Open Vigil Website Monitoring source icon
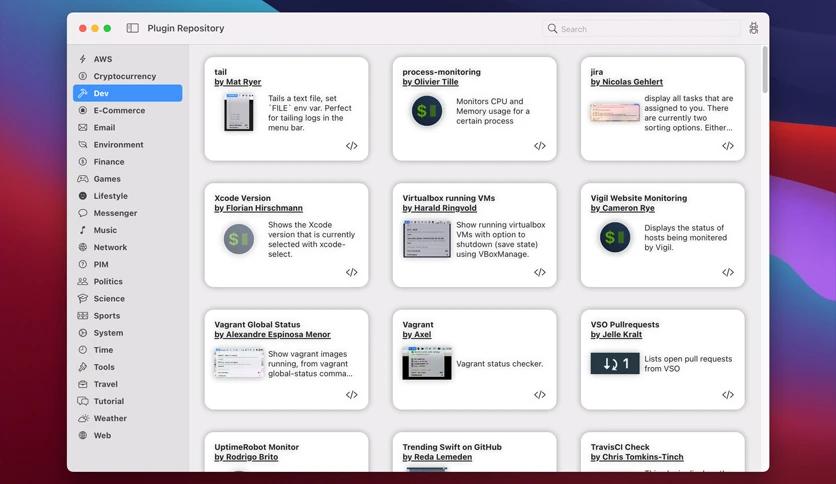 click(728, 272)
